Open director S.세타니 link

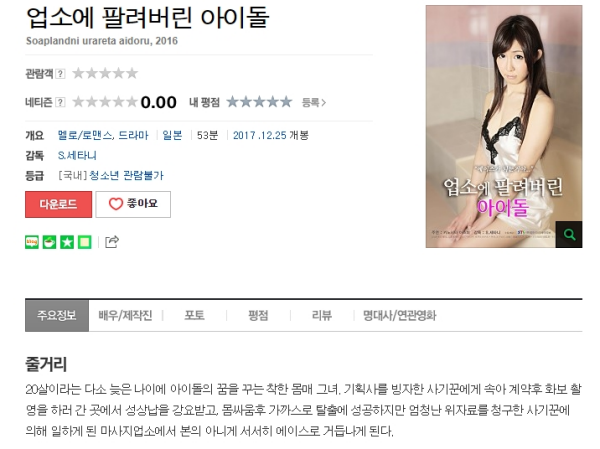click(77, 155)
